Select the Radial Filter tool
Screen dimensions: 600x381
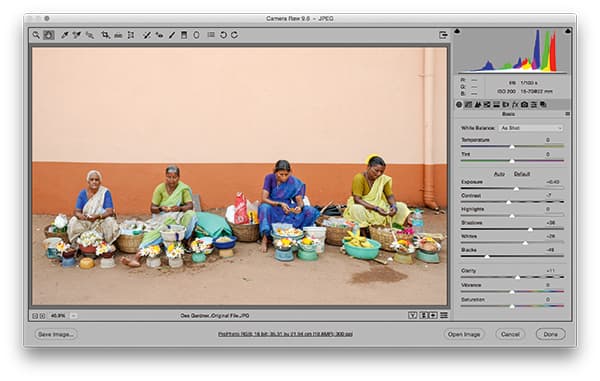196,35
